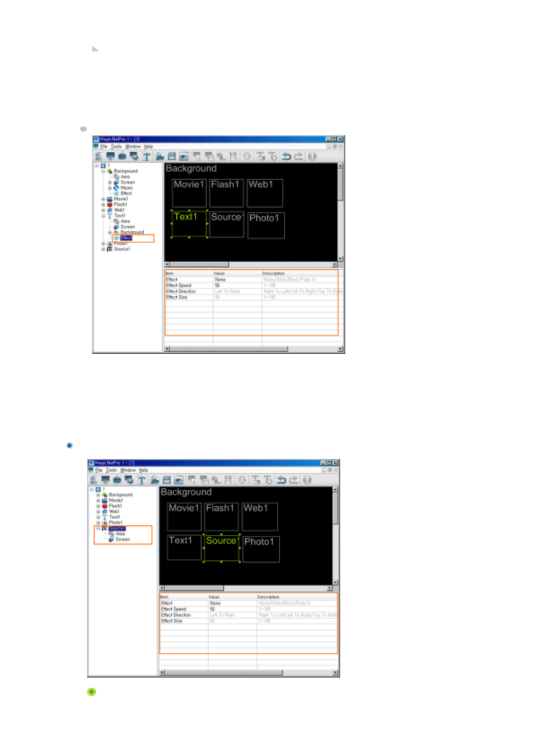Select Screen item under expanded Source1
Screen dimensions: 534x756
123,539
